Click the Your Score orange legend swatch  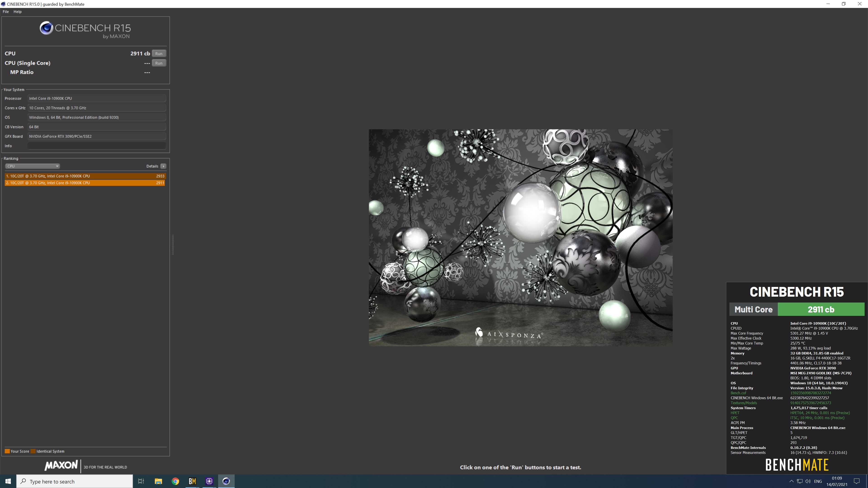[x=7, y=451]
